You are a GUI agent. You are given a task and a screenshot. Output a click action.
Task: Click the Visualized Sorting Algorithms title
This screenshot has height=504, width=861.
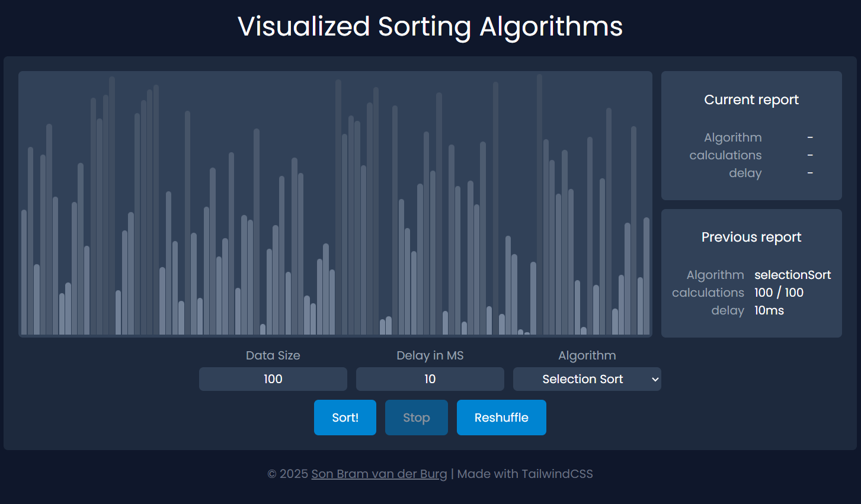point(430,27)
